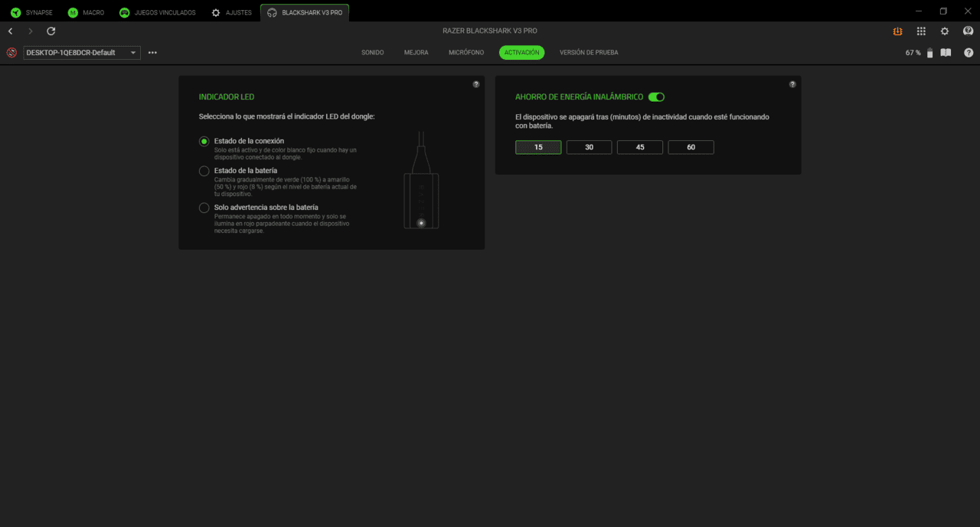
Task: Set power saving to 30 minutes
Action: [590, 147]
